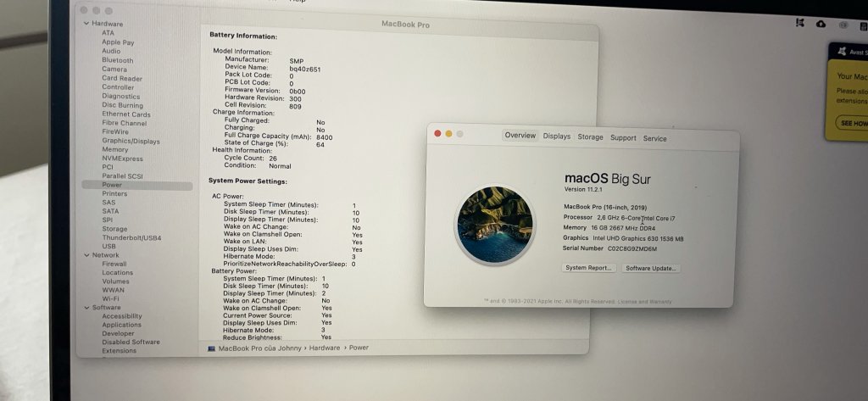Click the faded round menu bar icon
Screen dimensions: 868x401
(843, 25)
